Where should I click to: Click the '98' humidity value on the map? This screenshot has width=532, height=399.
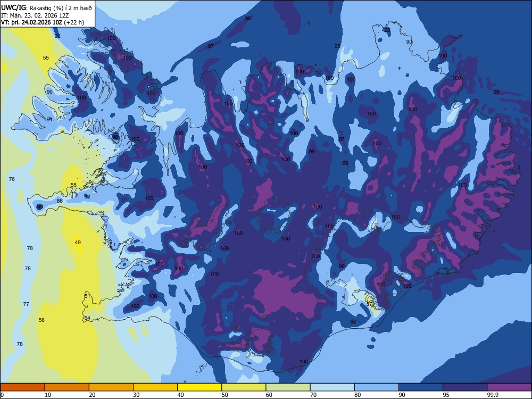115,137
